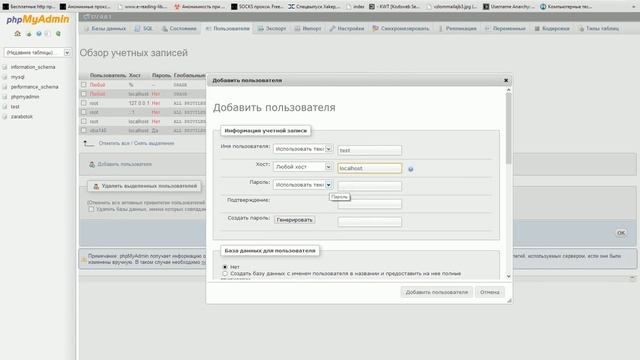Image resolution: width=640 pixels, height=360 pixels.
Task: Click the OK button on the background page
Action: click(x=621, y=233)
